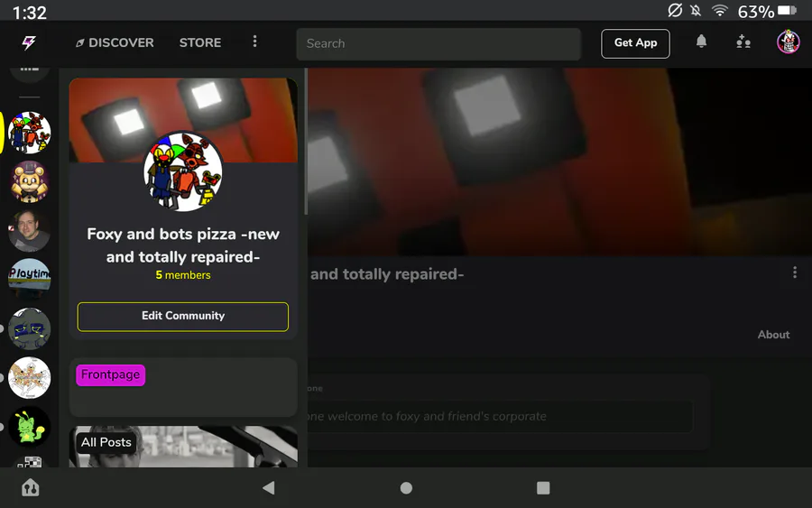Click the welcome post input box
Viewport: 812px width, 508px height.
500,416
